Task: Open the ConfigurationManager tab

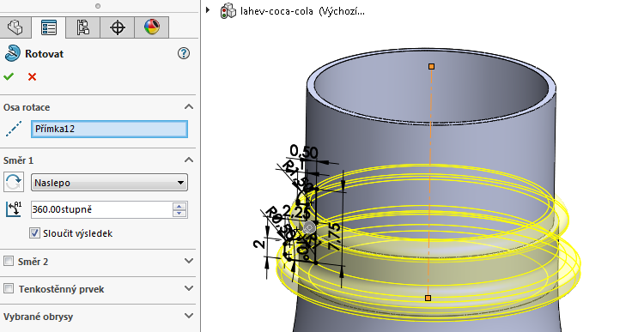Action: coord(83,27)
